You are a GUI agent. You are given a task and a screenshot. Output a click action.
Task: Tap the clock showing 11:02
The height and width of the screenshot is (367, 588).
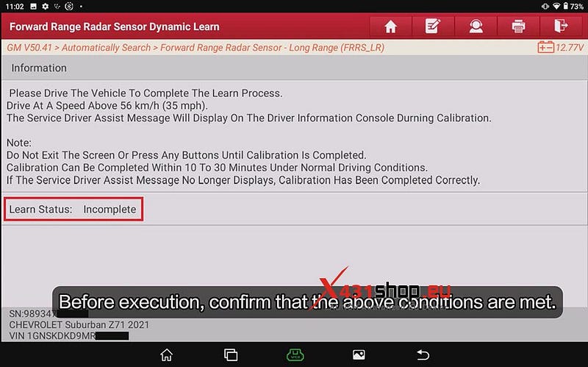15,7
